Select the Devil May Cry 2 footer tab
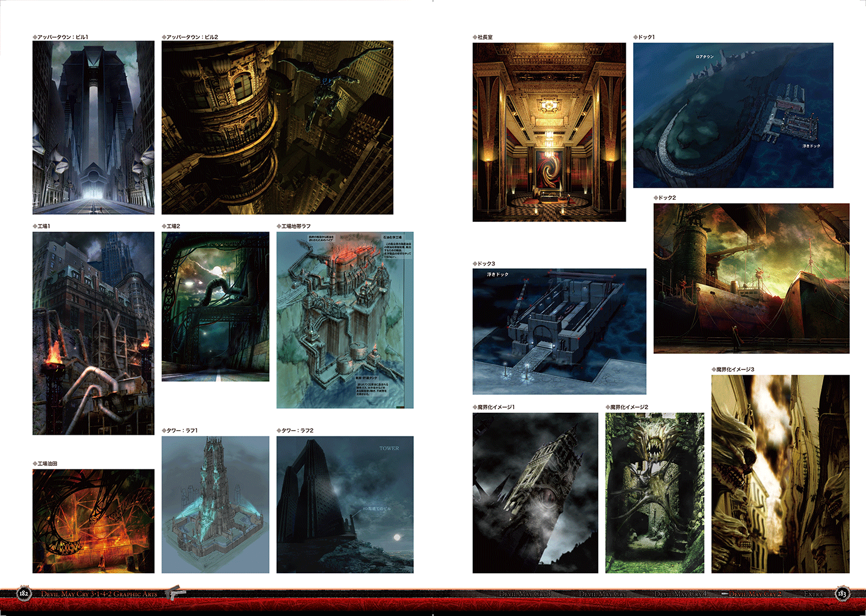This screenshot has width=866, height=616. tap(755, 594)
